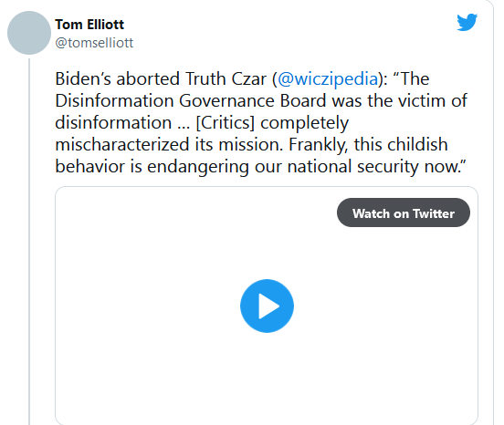
Task: Click the Twitter bird logo
Action: tap(467, 22)
